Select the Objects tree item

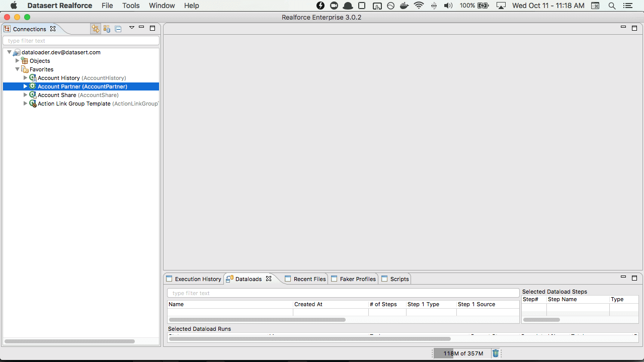(x=40, y=61)
